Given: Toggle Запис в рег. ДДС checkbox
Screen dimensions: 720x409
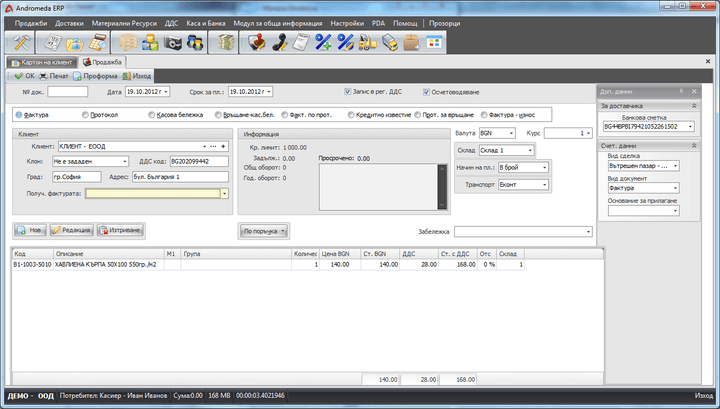Looking at the screenshot, I should [348, 92].
